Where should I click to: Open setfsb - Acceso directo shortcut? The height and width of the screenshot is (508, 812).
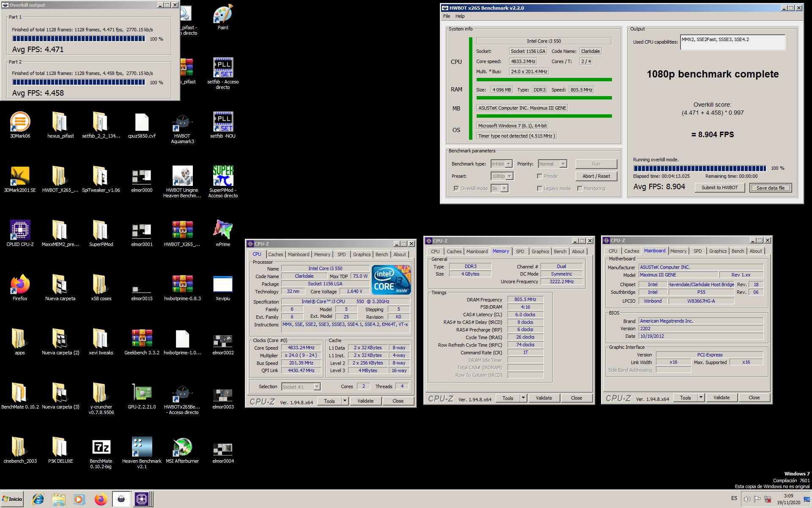point(223,73)
